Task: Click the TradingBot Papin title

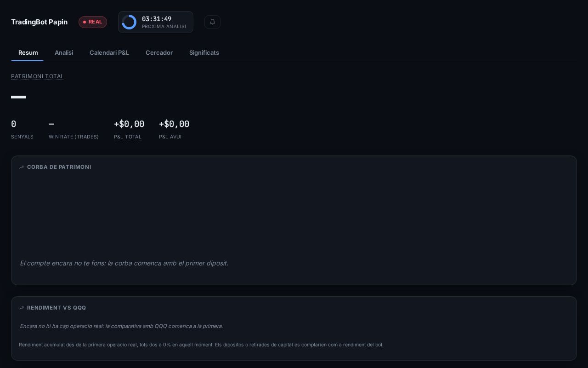Action: click(x=39, y=22)
